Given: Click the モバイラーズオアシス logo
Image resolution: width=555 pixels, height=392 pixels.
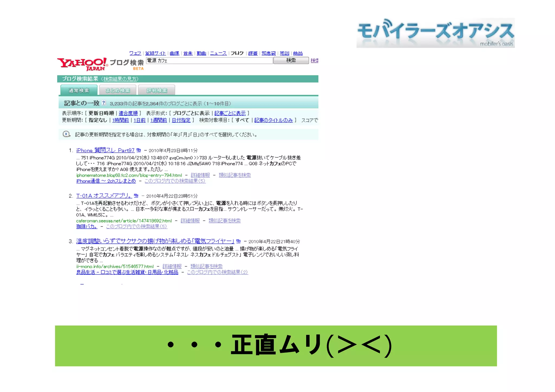Looking at the screenshot, I should (x=435, y=33).
